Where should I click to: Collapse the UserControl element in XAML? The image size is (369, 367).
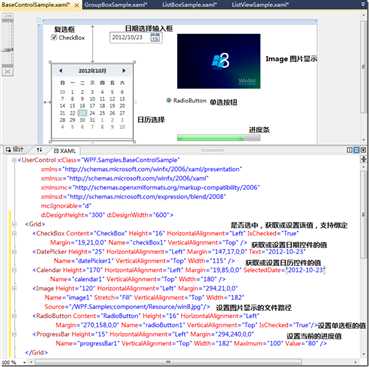click(14, 160)
